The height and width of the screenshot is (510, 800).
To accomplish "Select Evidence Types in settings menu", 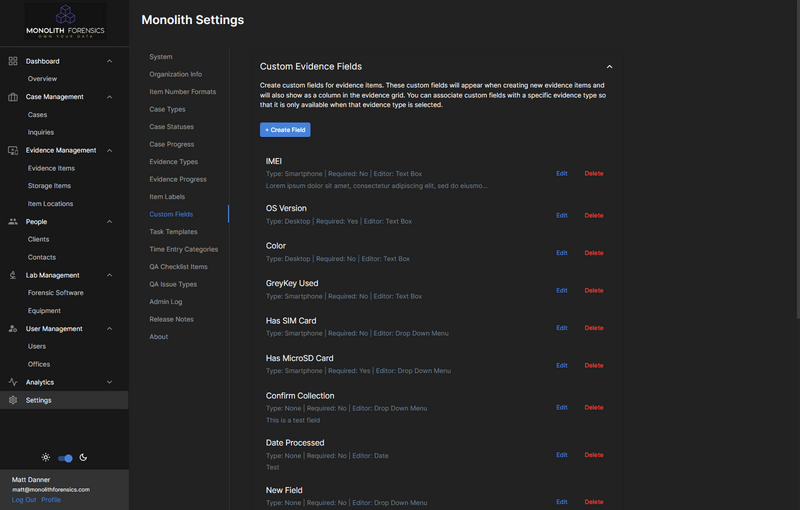I will (x=173, y=162).
